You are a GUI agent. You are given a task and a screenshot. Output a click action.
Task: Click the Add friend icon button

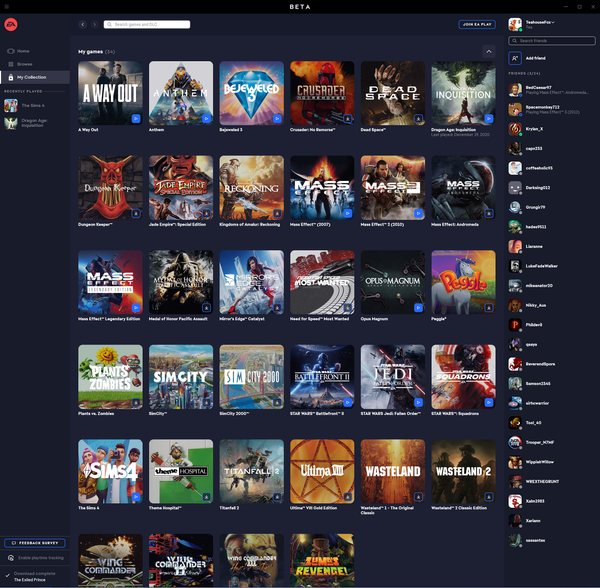[515, 58]
